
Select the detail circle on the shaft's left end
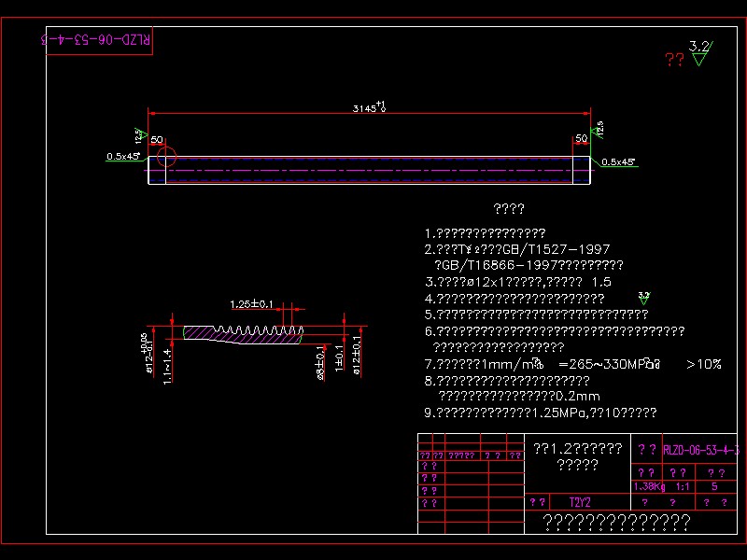click(x=166, y=155)
